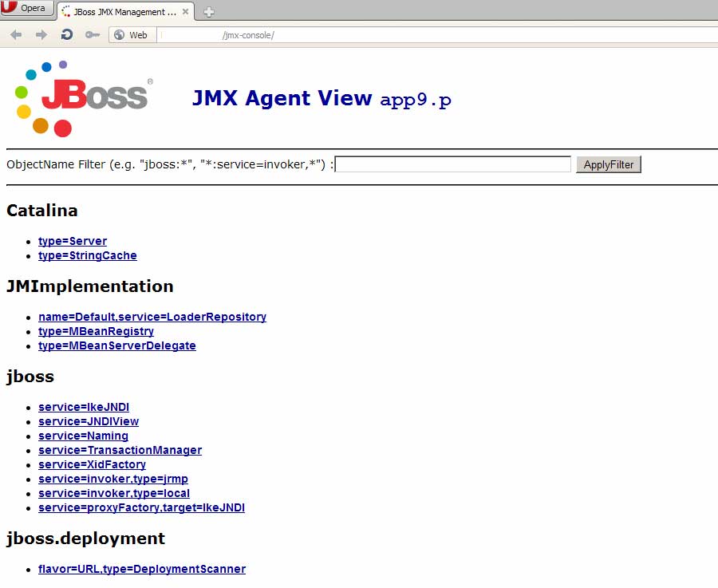718x588 pixels.
Task: Click inside the ObjectName Filter input field
Action: [x=452, y=164]
